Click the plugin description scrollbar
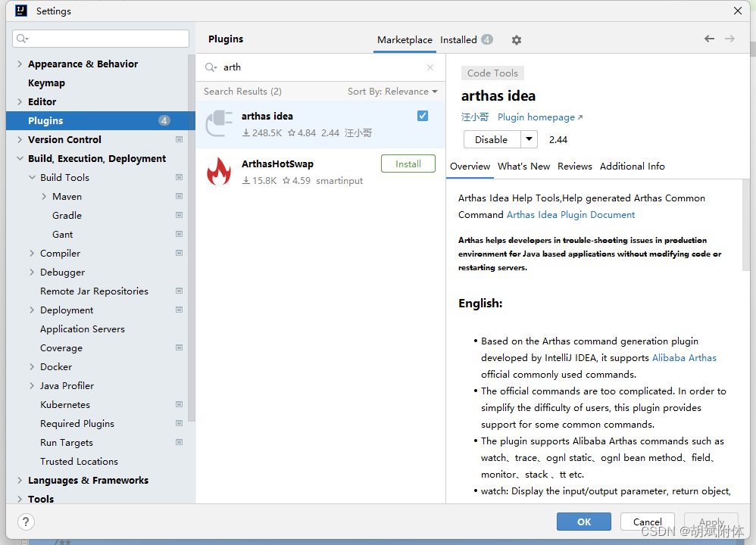This screenshot has width=756, height=545. (x=746, y=225)
